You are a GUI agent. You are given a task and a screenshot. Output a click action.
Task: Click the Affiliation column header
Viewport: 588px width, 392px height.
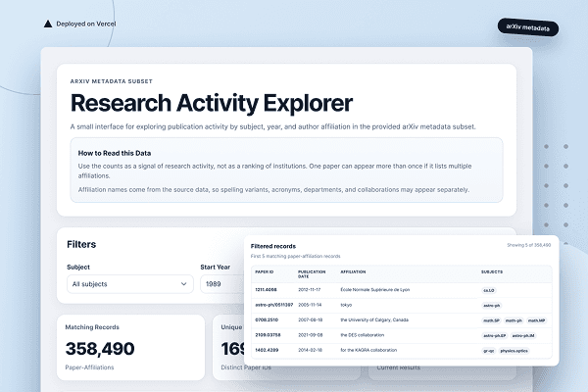353,272
